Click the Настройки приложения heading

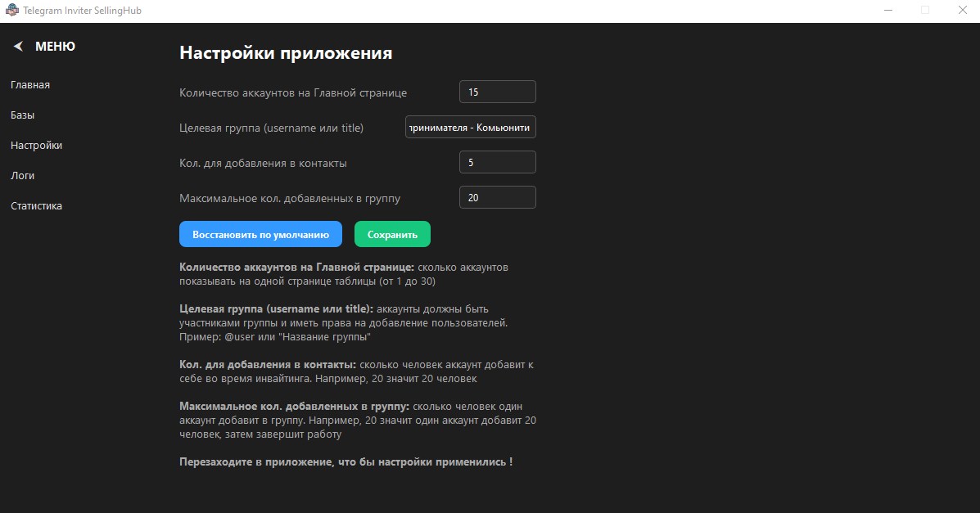pos(286,53)
